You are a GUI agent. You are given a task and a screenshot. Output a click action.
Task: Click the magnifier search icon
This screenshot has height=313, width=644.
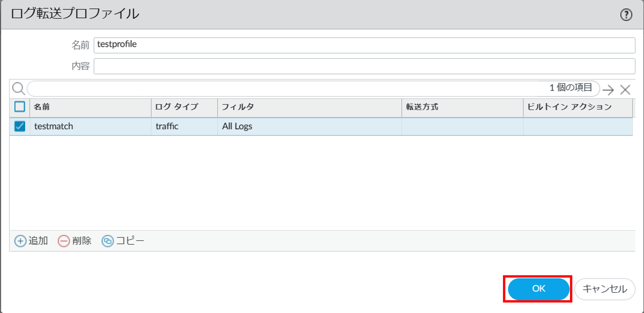(x=18, y=89)
